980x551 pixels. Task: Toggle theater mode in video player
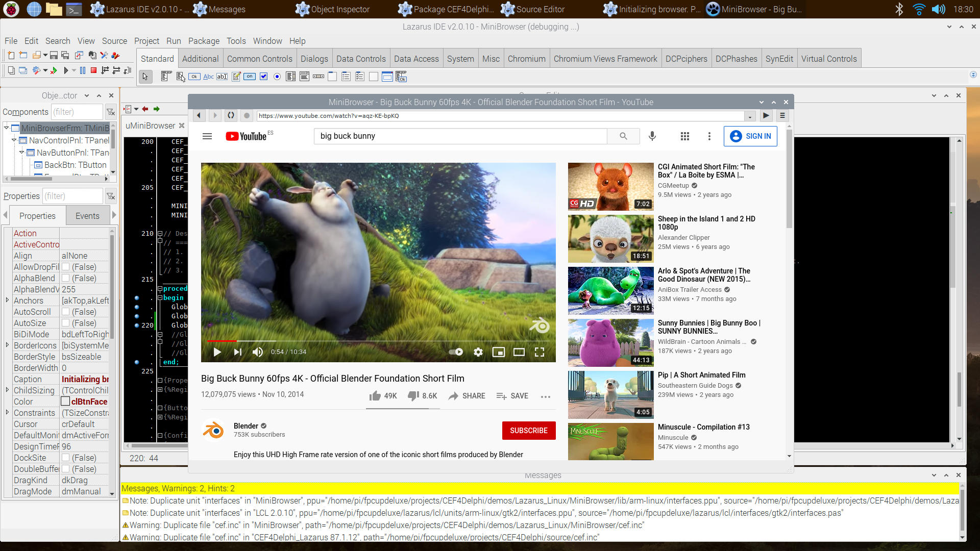tap(519, 352)
